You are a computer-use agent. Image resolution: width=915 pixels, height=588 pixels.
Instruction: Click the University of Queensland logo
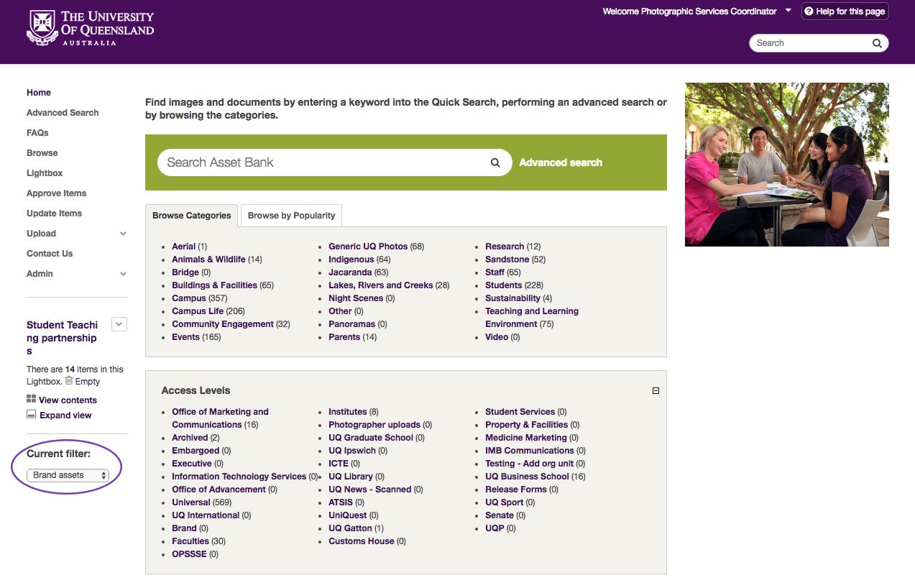click(x=90, y=28)
